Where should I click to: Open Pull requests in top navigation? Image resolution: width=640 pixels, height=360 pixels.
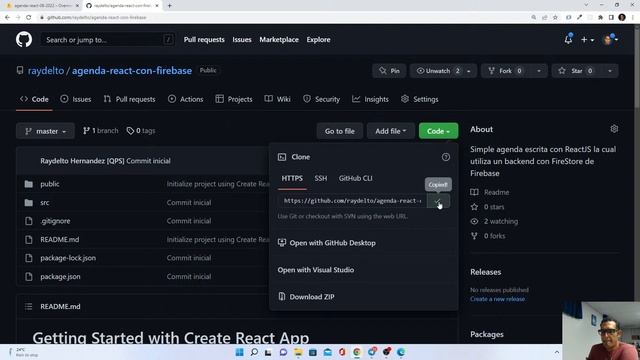coord(204,40)
